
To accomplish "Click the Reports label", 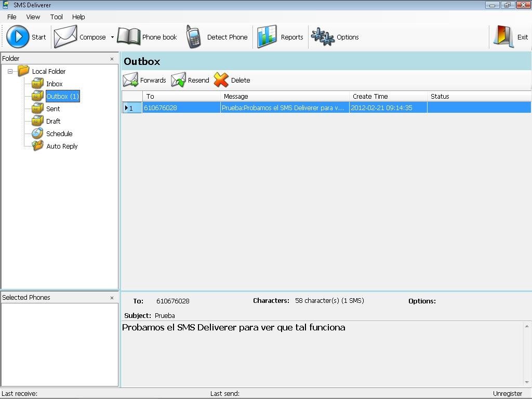I will click(292, 37).
